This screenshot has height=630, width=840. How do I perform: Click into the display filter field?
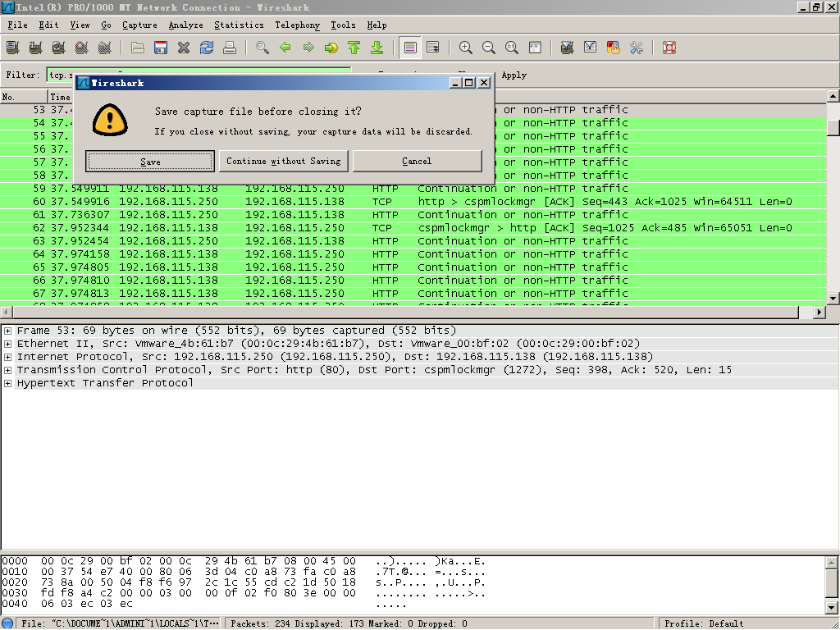199,75
